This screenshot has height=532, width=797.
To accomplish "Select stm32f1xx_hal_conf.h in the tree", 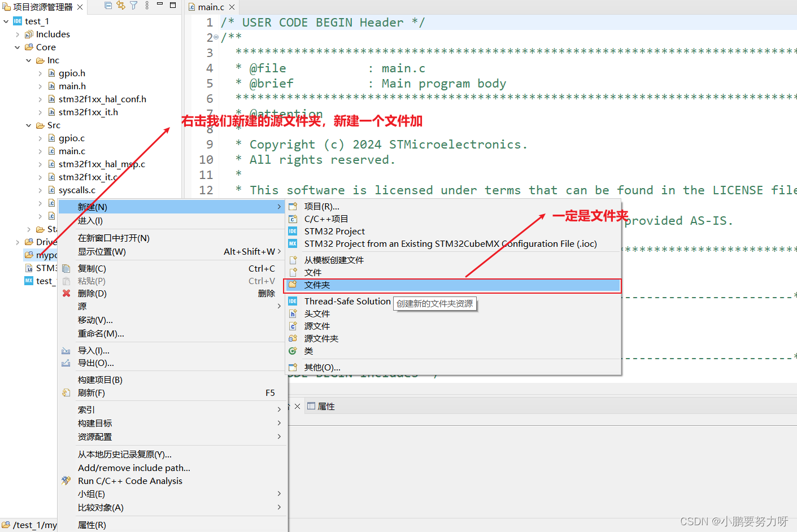I will pyautogui.click(x=102, y=99).
